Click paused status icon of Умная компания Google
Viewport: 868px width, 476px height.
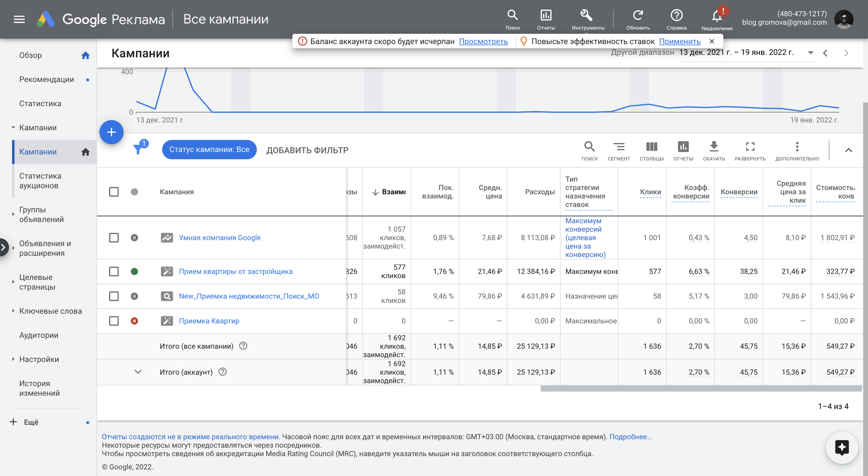pyautogui.click(x=134, y=238)
